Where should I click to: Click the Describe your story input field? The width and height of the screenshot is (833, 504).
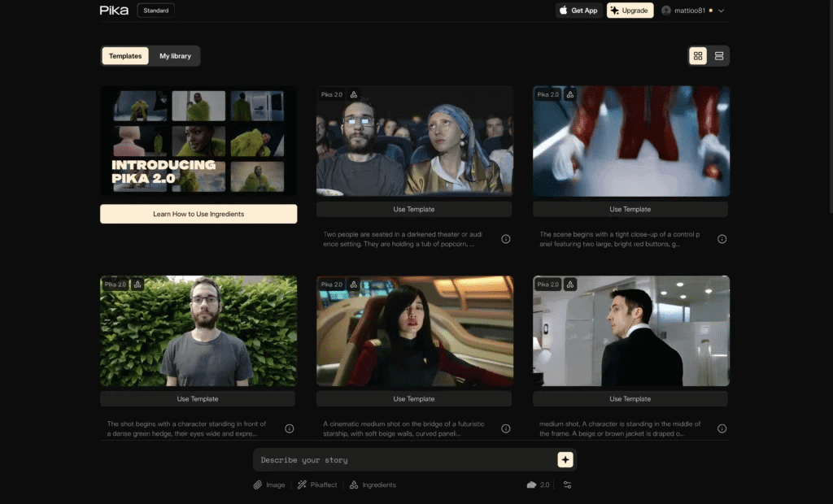[403, 460]
